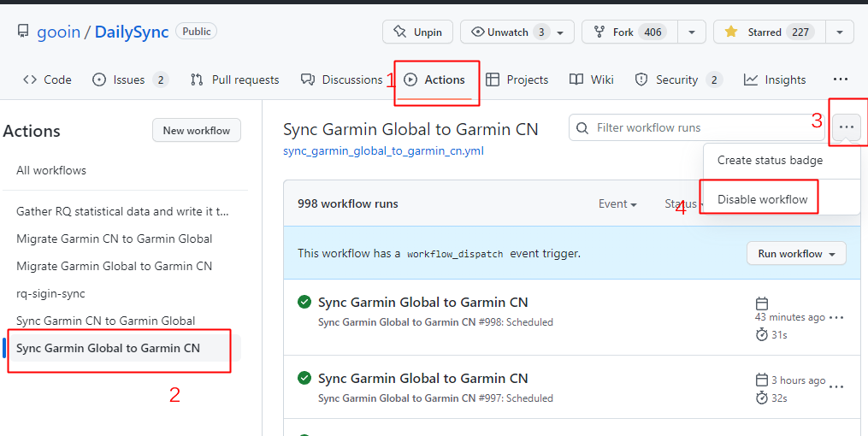This screenshot has width=868, height=436.
Task: Open the DailySync repository link
Action: 132,32
